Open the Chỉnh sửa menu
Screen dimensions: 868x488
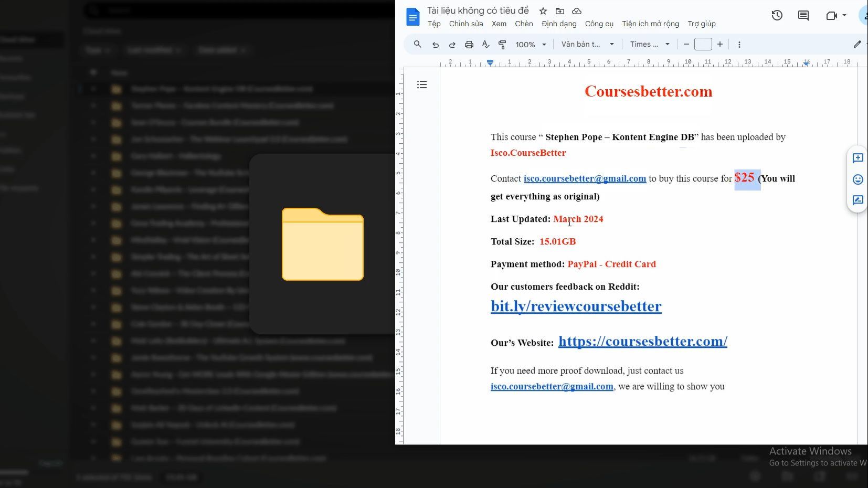(466, 24)
